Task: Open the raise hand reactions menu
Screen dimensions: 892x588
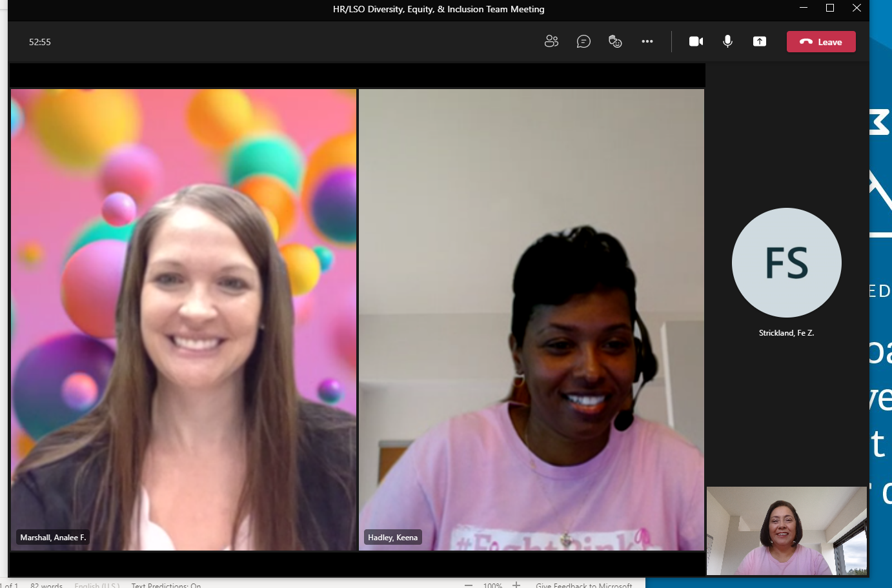Action: coord(615,41)
